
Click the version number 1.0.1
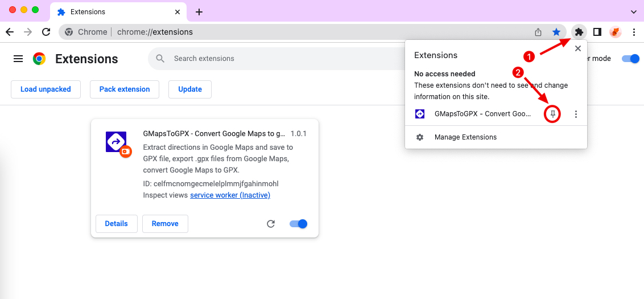pos(298,134)
